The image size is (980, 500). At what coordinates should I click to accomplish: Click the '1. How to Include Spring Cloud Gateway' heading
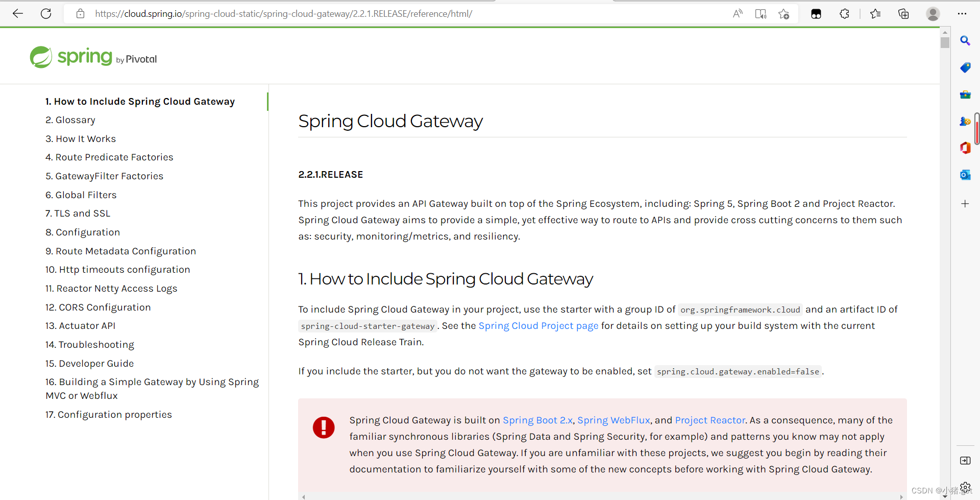pyautogui.click(x=446, y=279)
